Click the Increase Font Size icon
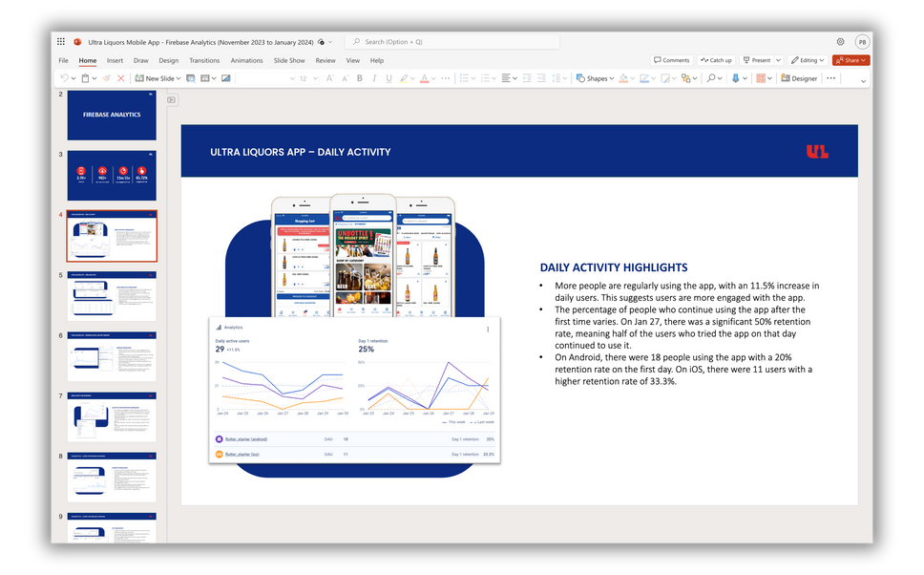 click(x=330, y=78)
